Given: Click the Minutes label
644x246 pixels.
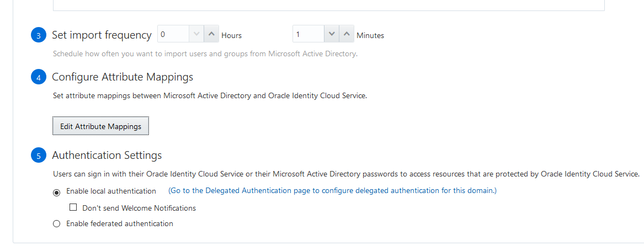Looking at the screenshot, I should (370, 35).
